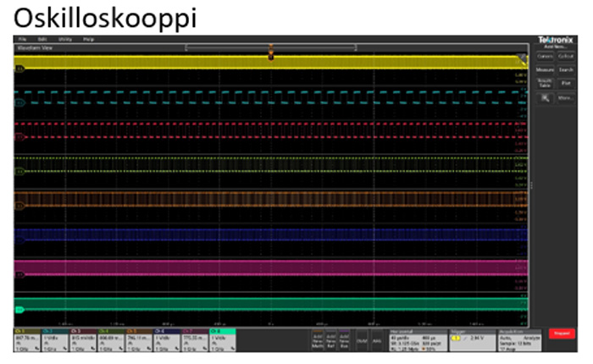Viewport: 593px width, 364px height.
Task: Open the Utility menu
Action: click(64, 40)
